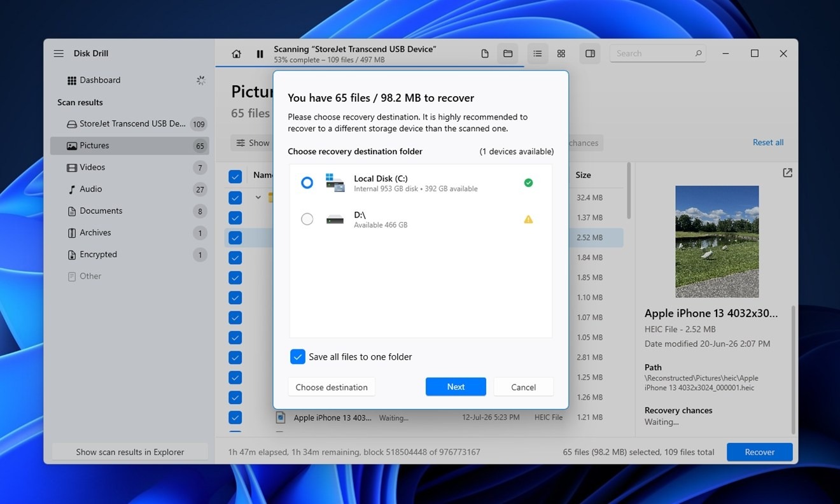840x504 pixels.
Task: Open the Show filter dropdown
Action: [x=252, y=143]
